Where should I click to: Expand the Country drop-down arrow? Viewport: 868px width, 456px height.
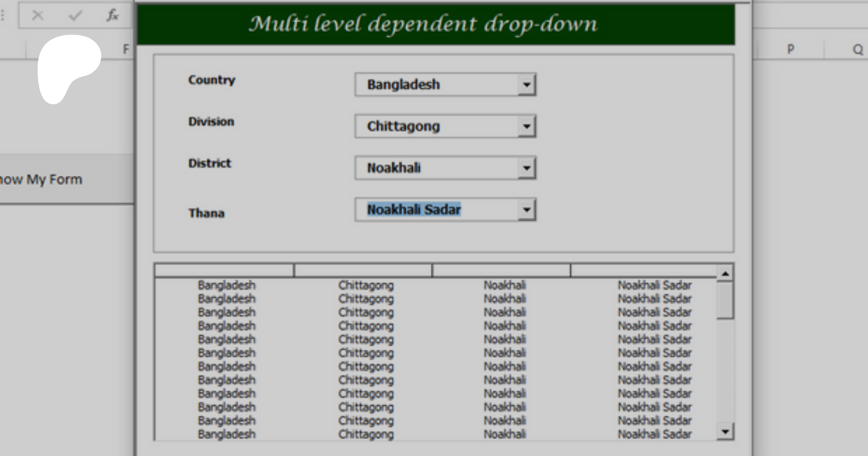point(527,85)
